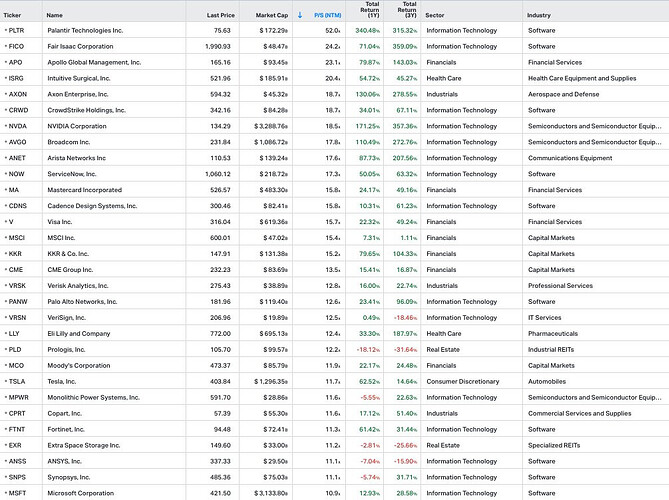Open the PLD ticker
The width and height of the screenshot is (669, 500).
point(15,349)
